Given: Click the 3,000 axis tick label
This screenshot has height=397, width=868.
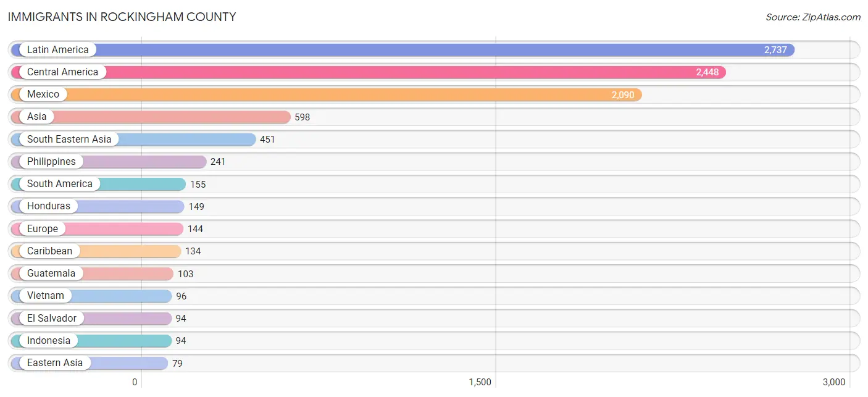Looking at the screenshot, I should [x=833, y=382].
